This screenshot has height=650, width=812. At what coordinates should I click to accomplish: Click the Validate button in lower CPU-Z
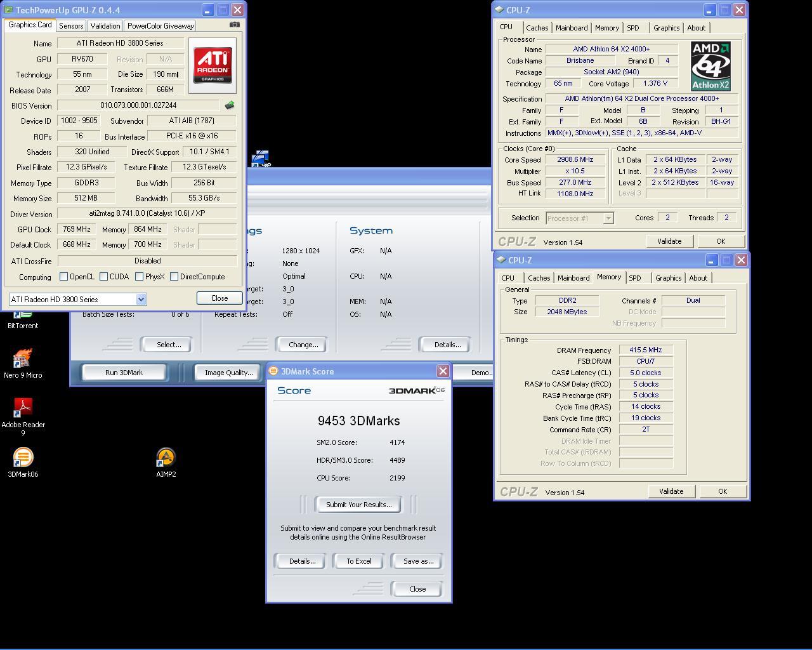671,491
